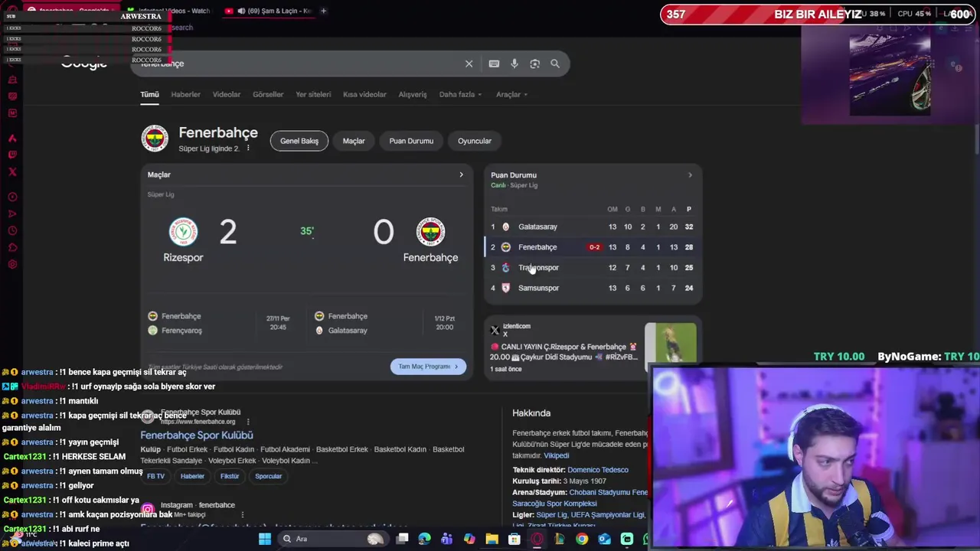This screenshot has height=551, width=980.
Task: Expand the Daha fazla dropdown
Action: (x=460, y=94)
